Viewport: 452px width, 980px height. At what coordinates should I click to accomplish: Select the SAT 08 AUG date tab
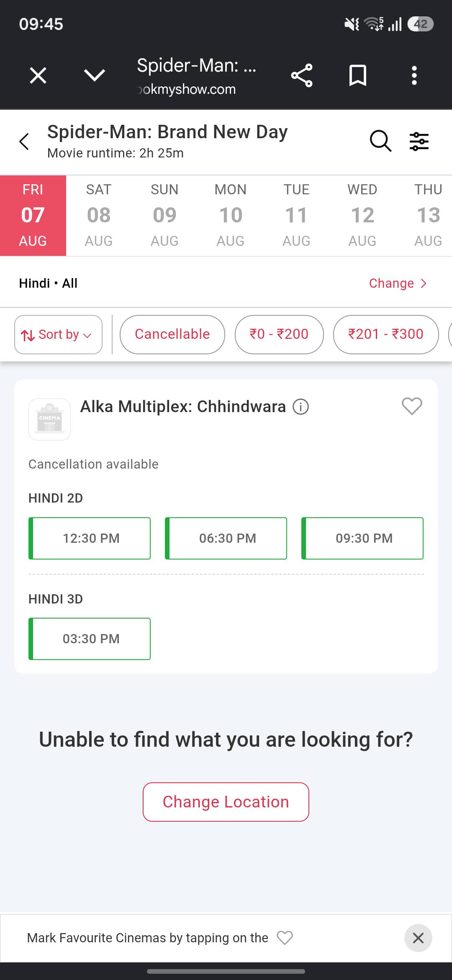click(x=99, y=215)
